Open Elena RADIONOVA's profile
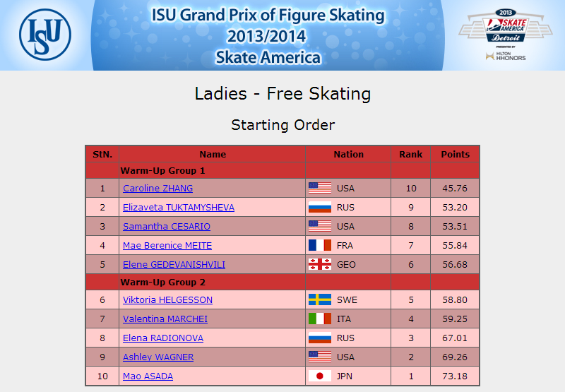 (x=163, y=338)
